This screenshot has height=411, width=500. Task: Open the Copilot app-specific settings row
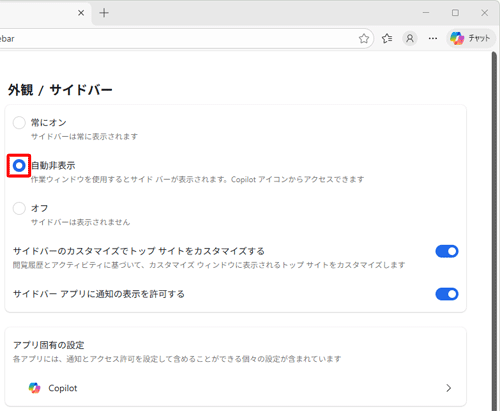pyautogui.click(x=235, y=388)
